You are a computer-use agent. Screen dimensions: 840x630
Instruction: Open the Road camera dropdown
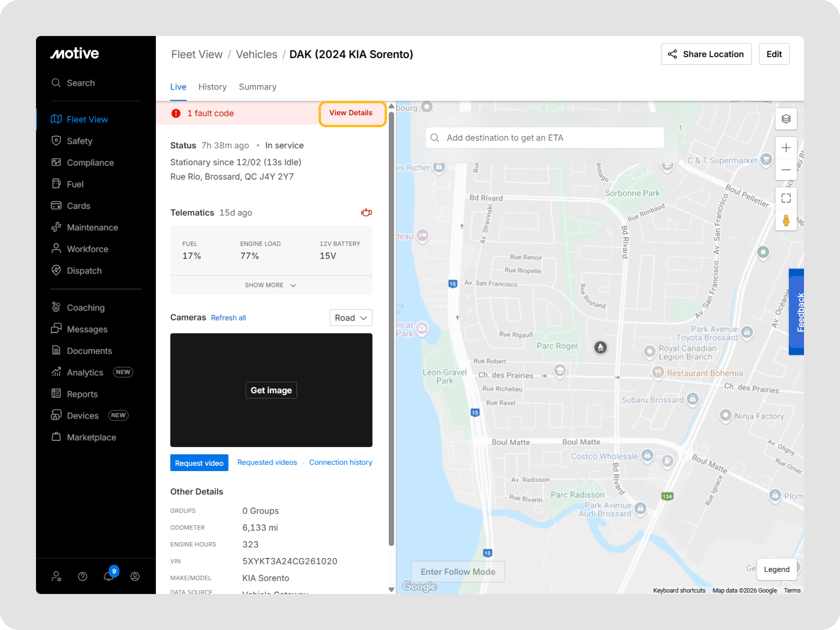point(350,318)
